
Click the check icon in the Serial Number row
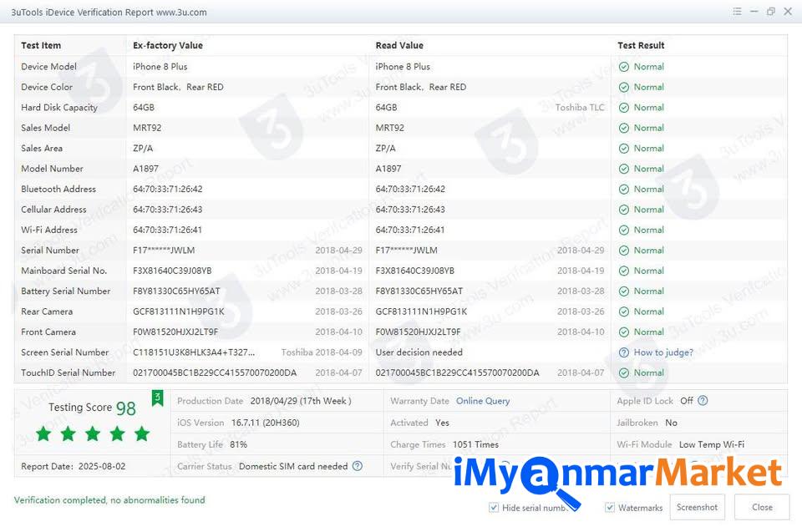(x=623, y=251)
